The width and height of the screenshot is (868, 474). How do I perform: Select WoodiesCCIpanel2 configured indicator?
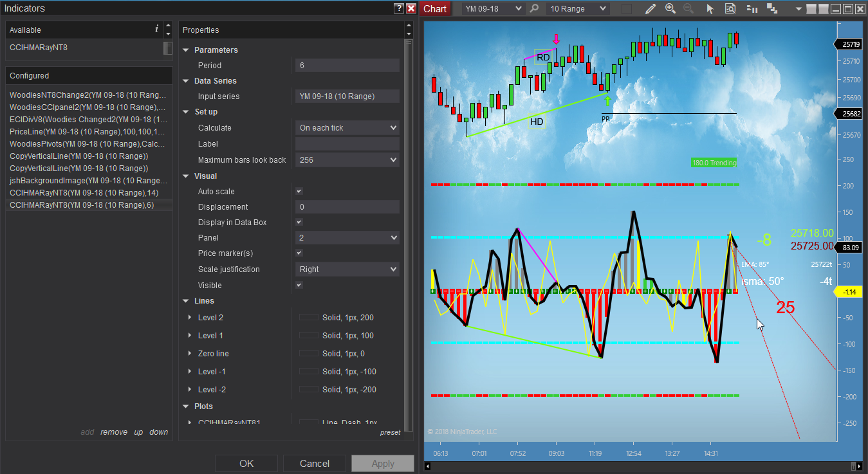point(89,107)
